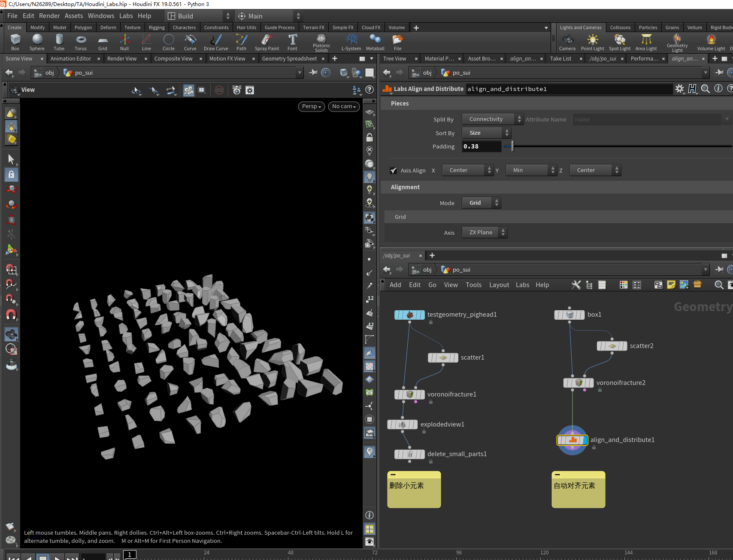Image resolution: width=733 pixels, height=560 pixels.
Task: Open the Render menu
Action: (49, 16)
